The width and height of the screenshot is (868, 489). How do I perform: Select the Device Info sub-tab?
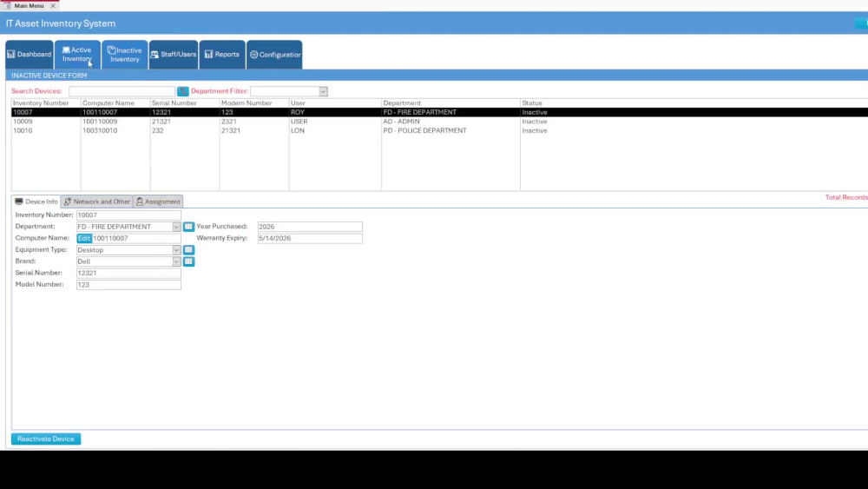(36, 202)
